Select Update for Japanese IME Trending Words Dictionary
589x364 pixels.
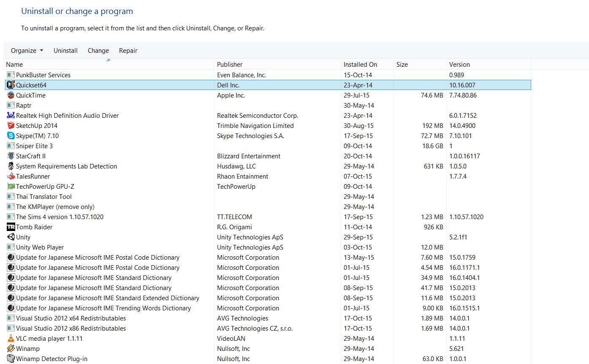(x=103, y=308)
